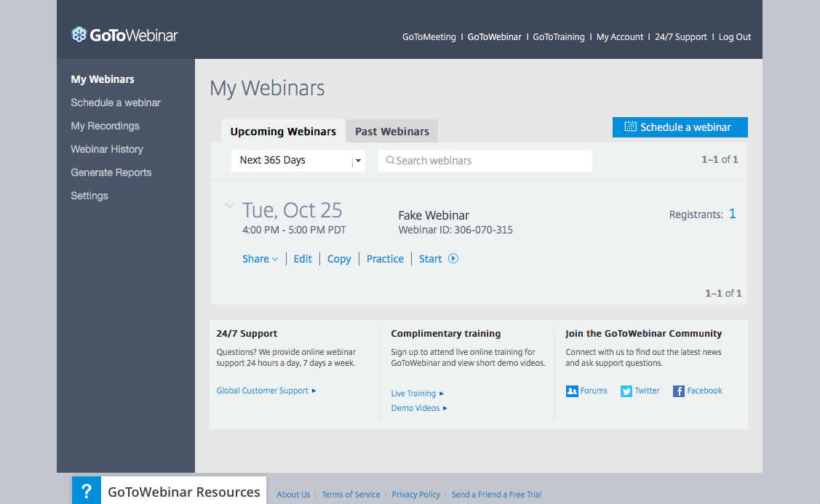Image resolution: width=820 pixels, height=504 pixels.
Task: Open the GoToWebinar Forums via its icon
Action: pyautogui.click(x=572, y=391)
